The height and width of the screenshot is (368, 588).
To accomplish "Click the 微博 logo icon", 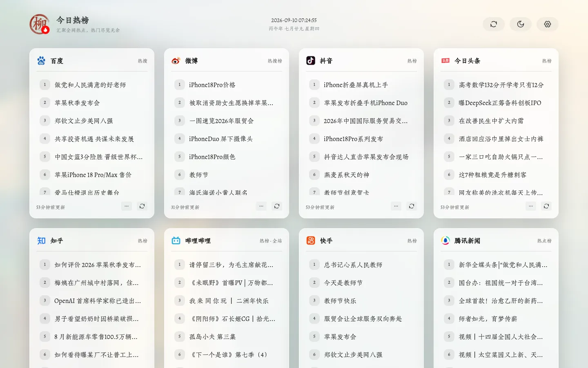I will pos(176,61).
